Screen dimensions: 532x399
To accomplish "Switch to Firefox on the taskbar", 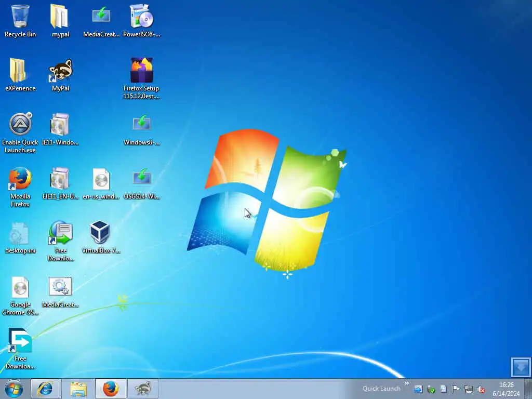I will tap(111, 389).
